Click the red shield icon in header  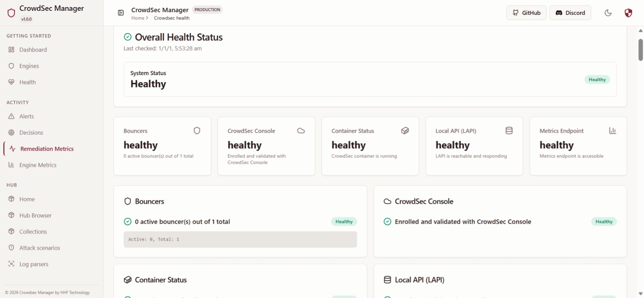(x=628, y=13)
